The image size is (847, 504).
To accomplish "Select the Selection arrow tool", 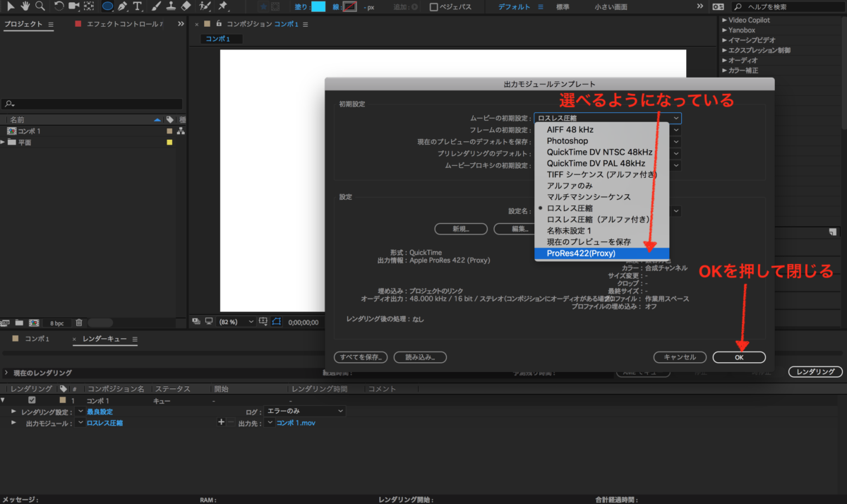I will click(11, 6).
